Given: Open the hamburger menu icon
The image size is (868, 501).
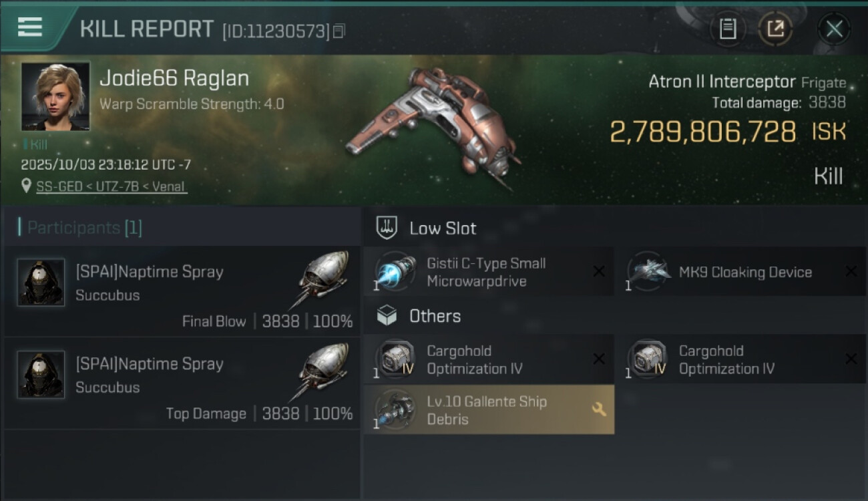Looking at the screenshot, I should pos(30,27).
